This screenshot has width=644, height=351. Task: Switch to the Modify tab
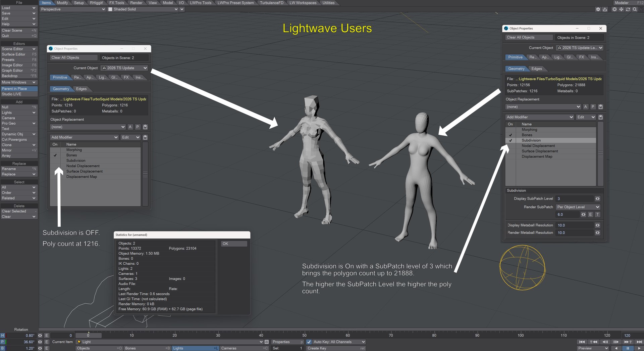tap(62, 3)
